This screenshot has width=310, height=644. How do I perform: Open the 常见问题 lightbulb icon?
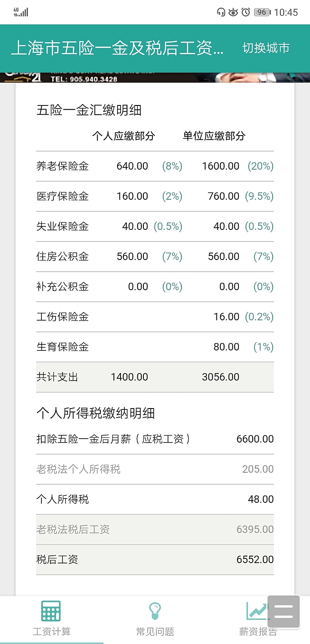point(155,611)
